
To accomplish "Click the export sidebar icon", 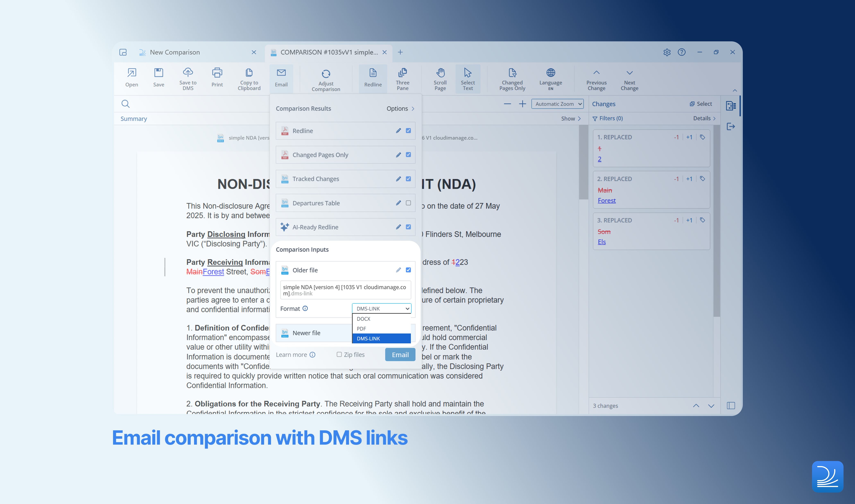I will pos(731,127).
